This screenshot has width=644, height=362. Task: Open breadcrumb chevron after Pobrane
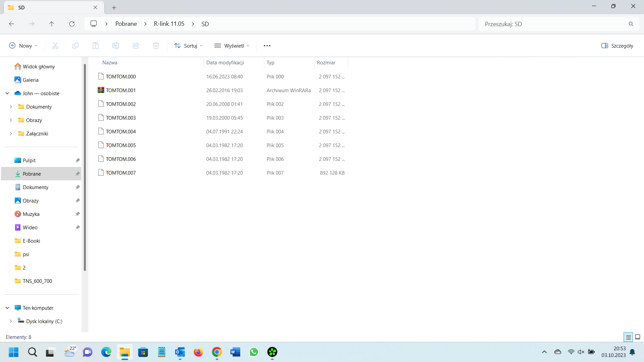[145, 24]
